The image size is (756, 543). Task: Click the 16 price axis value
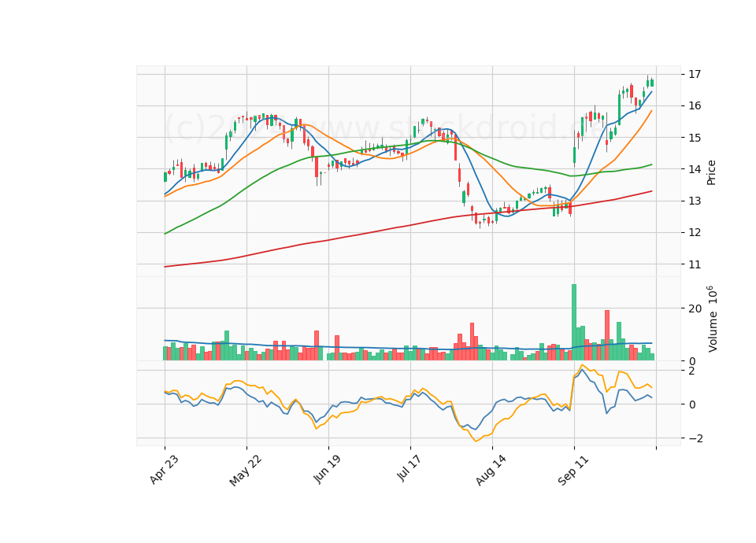695,106
